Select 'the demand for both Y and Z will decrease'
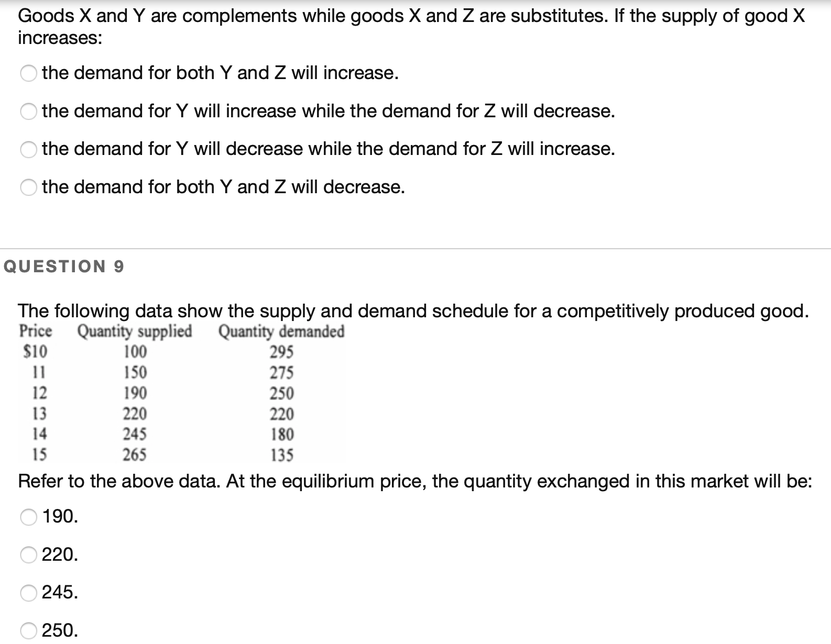 (x=30, y=187)
